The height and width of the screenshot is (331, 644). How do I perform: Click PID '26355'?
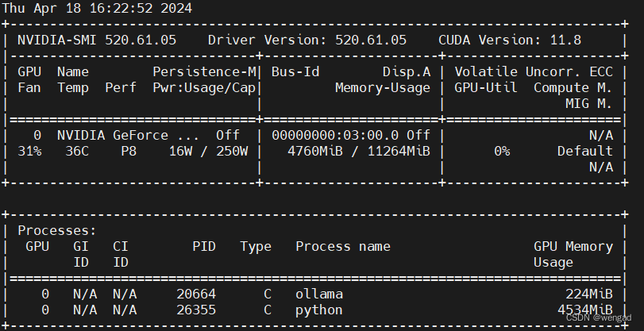coord(196,310)
